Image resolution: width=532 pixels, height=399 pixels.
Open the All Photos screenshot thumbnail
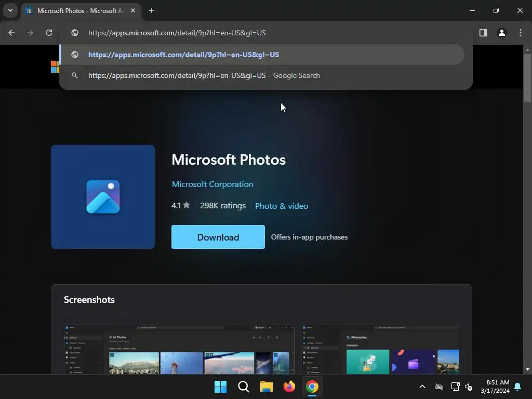point(179,350)
